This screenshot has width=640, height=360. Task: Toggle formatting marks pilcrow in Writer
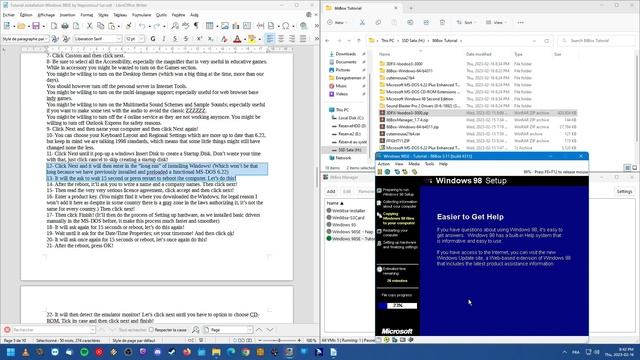pyautogui.click(x=196, y=26)
